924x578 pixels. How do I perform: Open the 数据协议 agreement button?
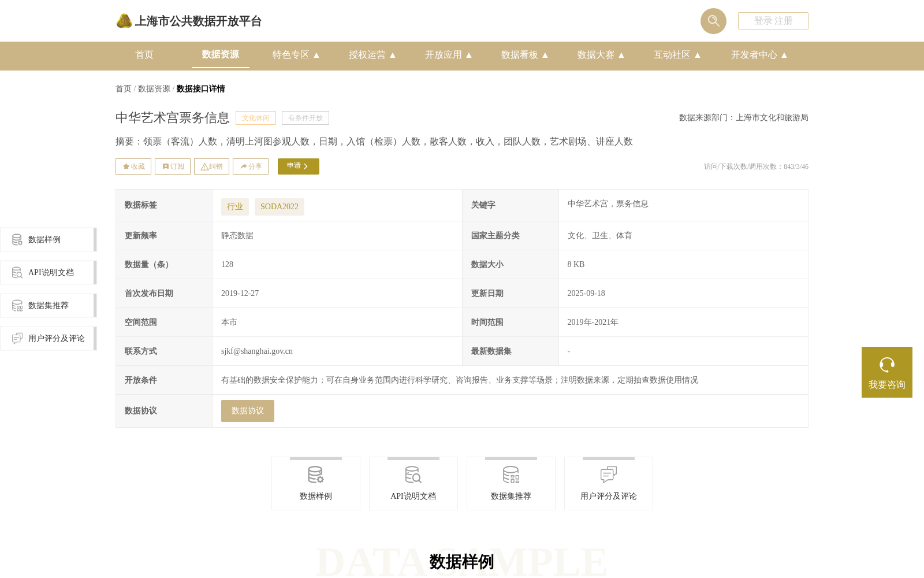[x=248, y=411]
